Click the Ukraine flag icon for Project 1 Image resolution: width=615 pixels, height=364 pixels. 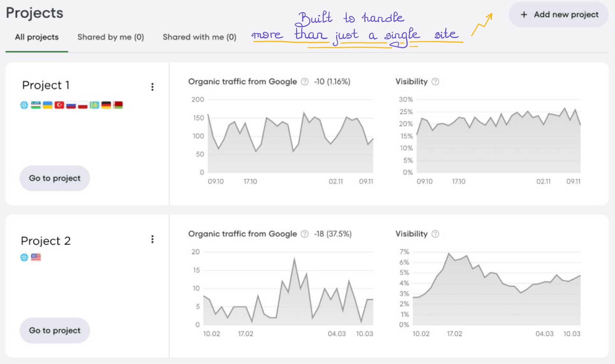tap(47, 105)
